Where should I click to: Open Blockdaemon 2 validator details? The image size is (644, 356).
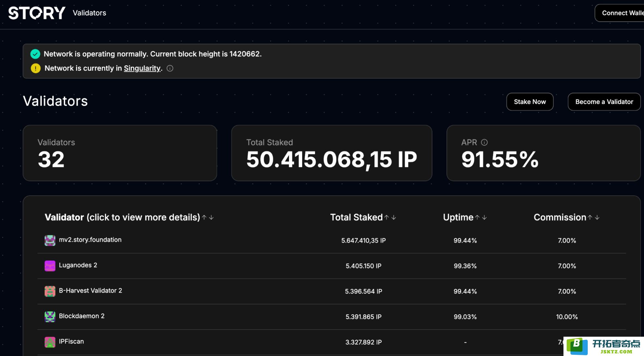point(82,316)
